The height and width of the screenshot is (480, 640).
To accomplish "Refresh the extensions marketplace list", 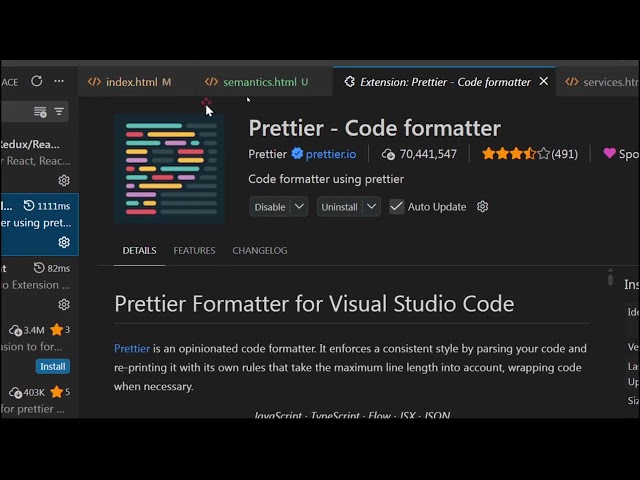I will [37, 81].
